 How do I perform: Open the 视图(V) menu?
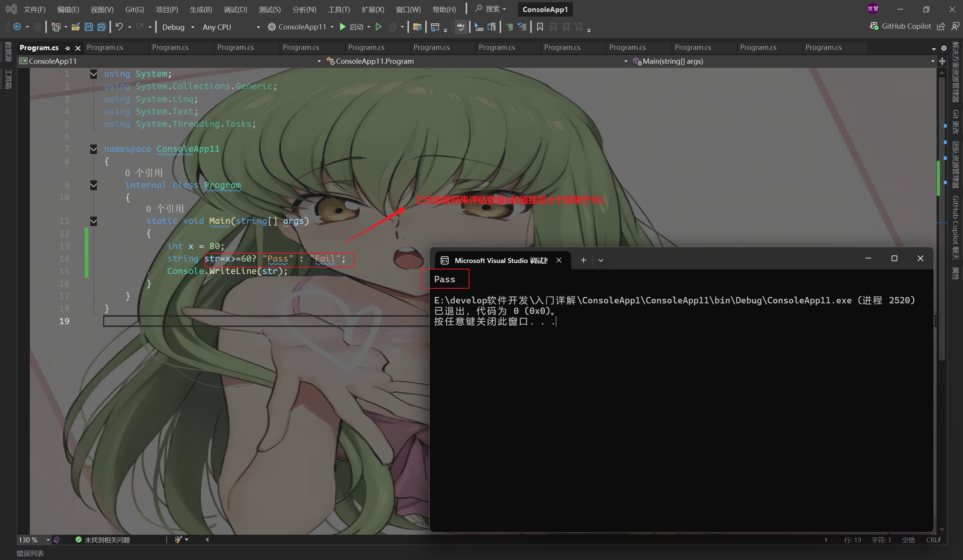[x=102, y=9]
